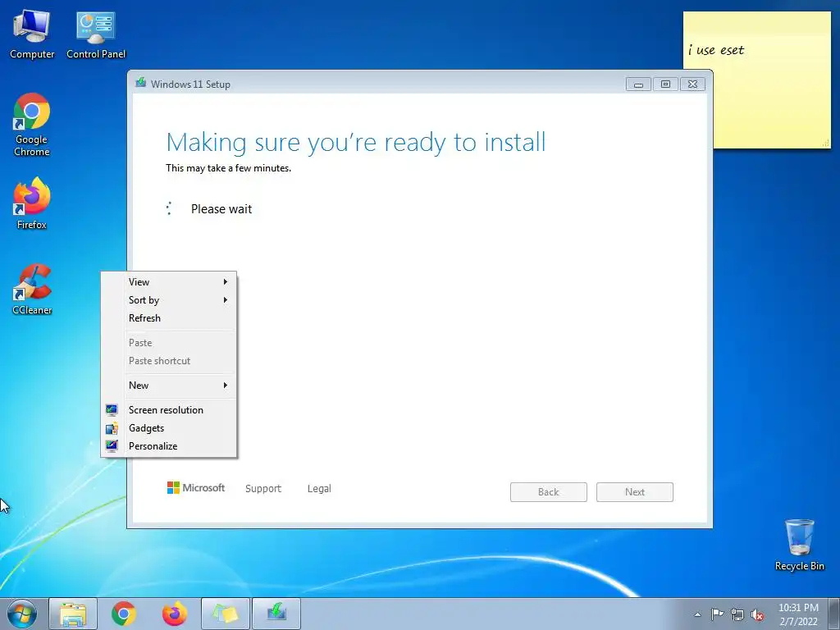Open the Control Panel desktop icon
The image size is (840, 630).
point(96,34)
